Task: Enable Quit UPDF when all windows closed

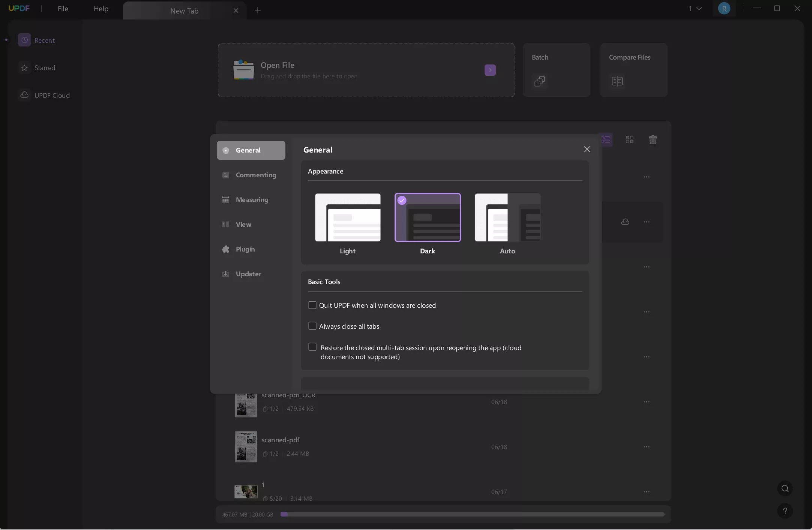Action: (312, 305)
